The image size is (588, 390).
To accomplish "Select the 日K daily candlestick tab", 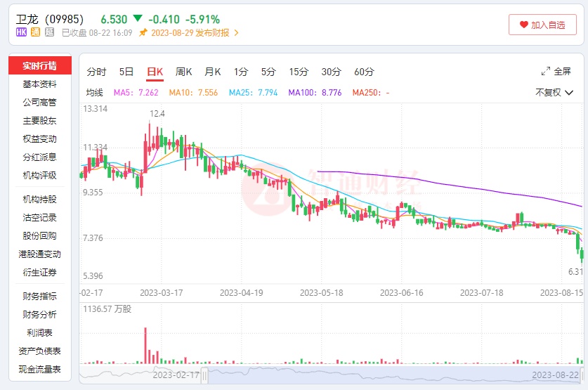I will pos(155,72).
